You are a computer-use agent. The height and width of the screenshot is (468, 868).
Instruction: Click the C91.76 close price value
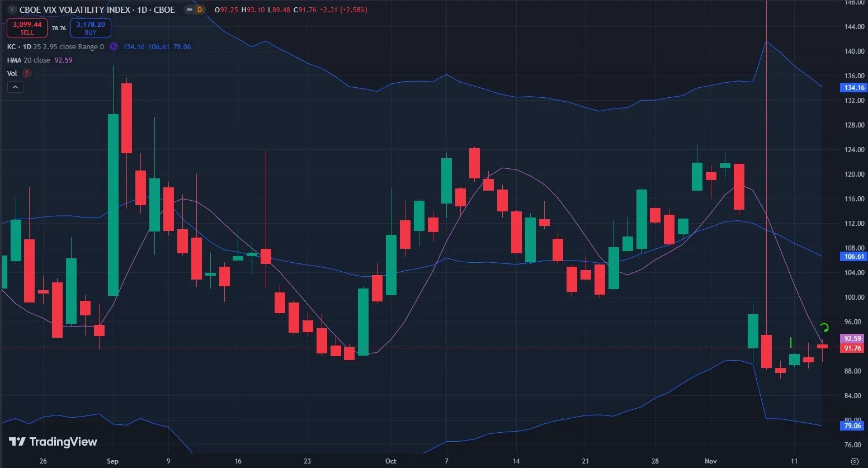coord(305,10)
